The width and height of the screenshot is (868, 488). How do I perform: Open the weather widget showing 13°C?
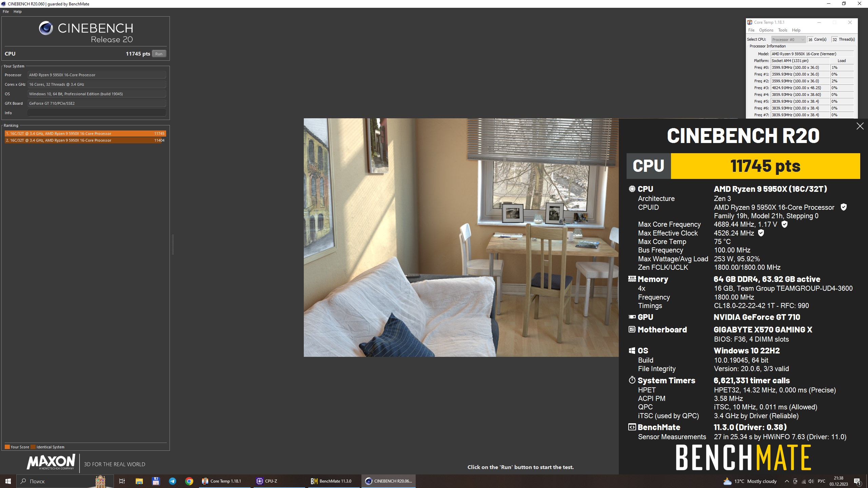click(750, 481)
